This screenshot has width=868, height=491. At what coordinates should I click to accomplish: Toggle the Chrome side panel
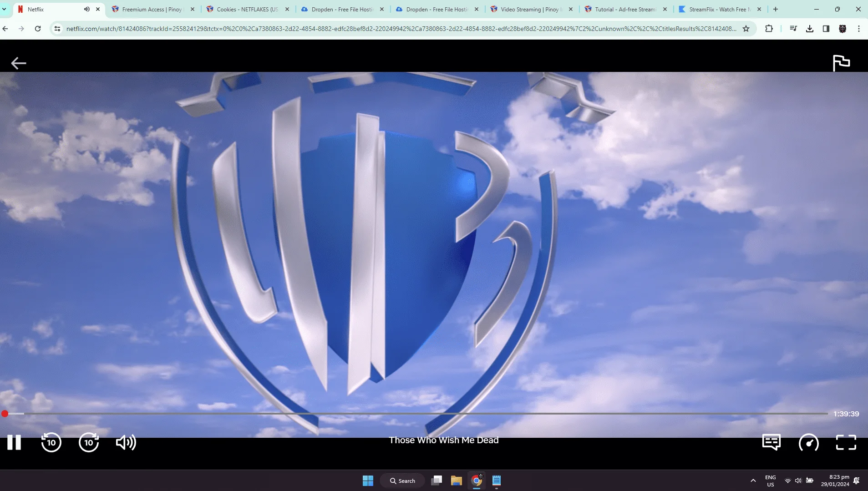826,29
